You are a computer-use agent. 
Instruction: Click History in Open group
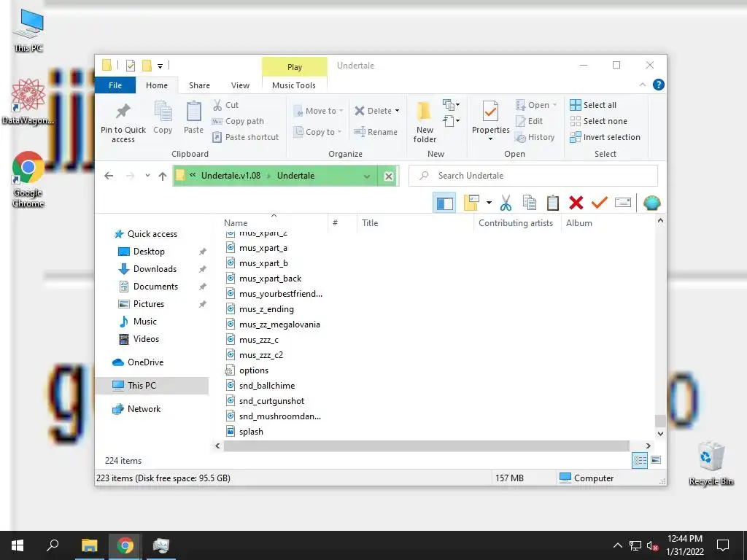(x=535, y=137)
